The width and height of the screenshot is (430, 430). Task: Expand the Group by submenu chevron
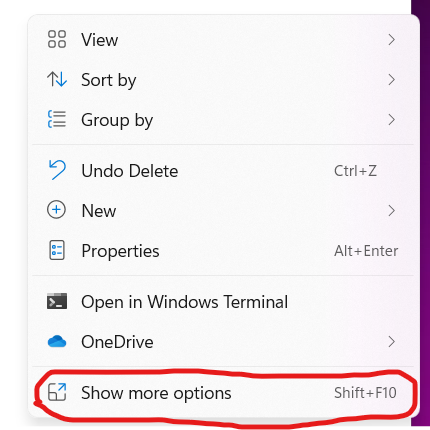[392, 120]
